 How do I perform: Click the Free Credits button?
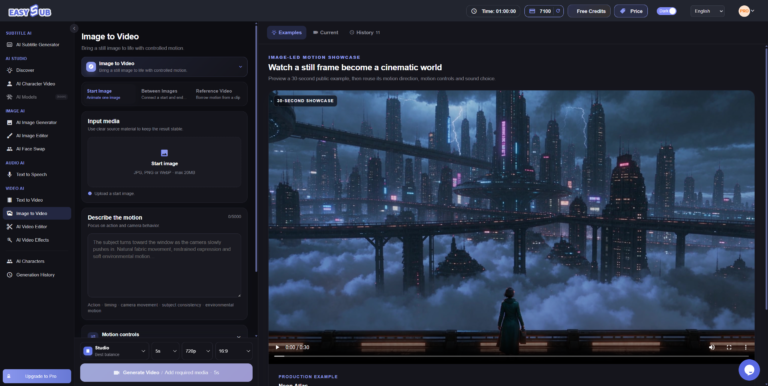[x=590, y=11]
